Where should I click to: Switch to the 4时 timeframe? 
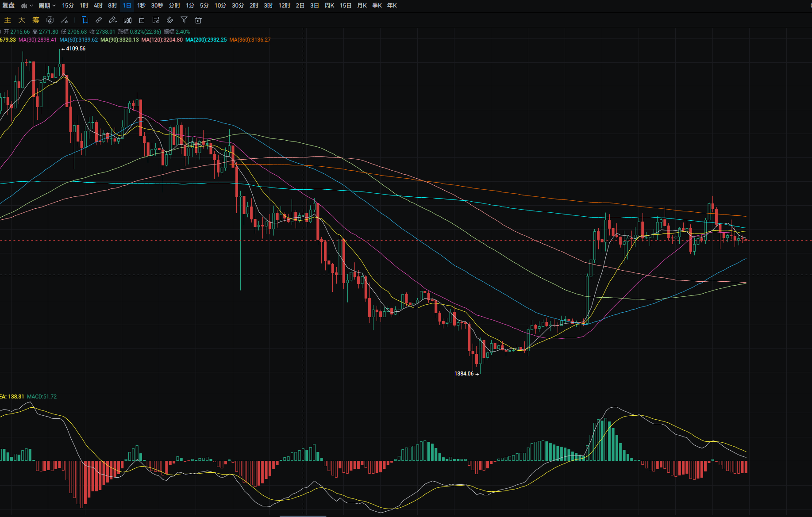(98, 6)
